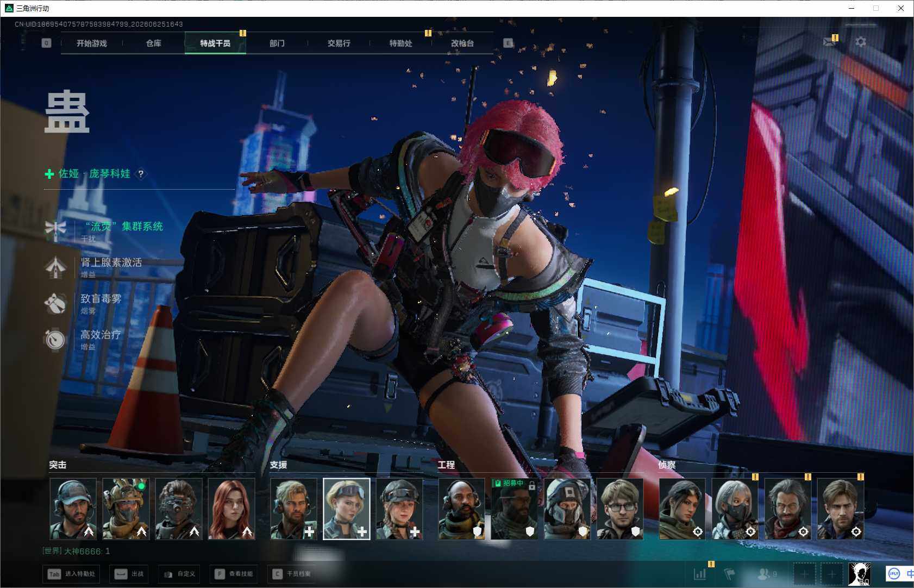Screen dimensions: 914x588
Task: Select the locked 招募中 engineer operator
Action: (x=514, y=509)
